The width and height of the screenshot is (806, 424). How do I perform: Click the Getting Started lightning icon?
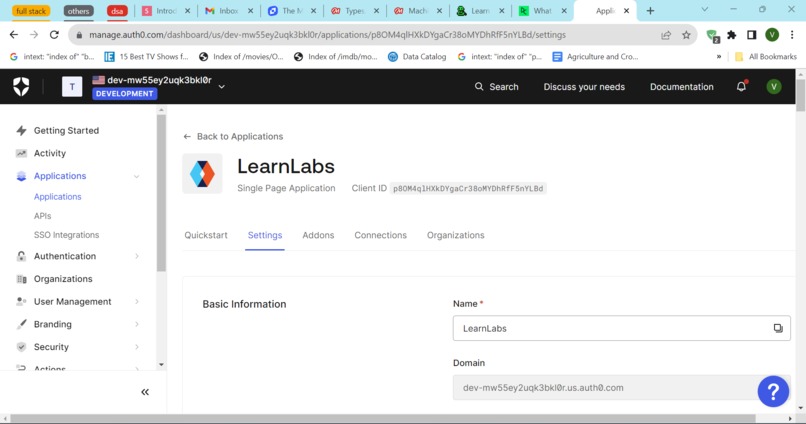tap(21, 131)
